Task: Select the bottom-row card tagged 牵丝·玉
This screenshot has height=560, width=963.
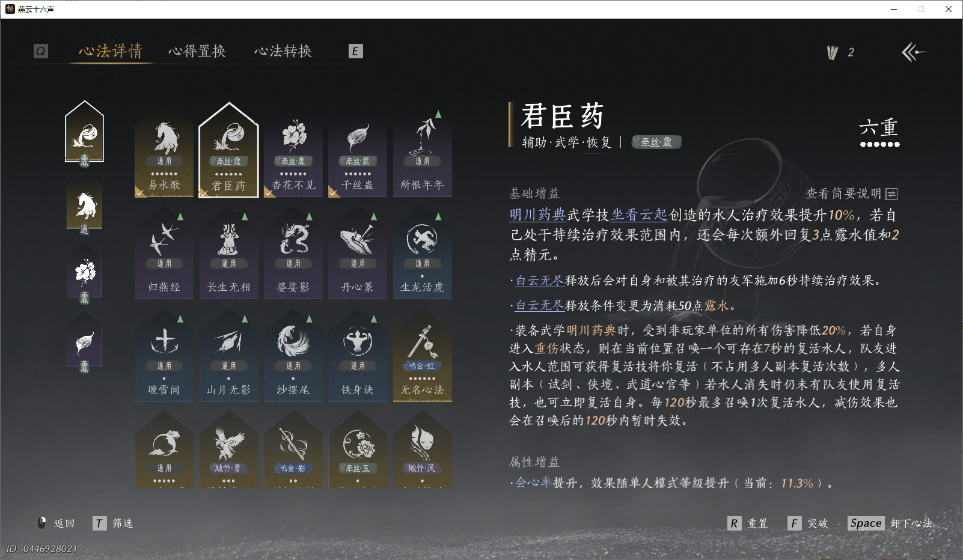Action: tap(358, 449)
